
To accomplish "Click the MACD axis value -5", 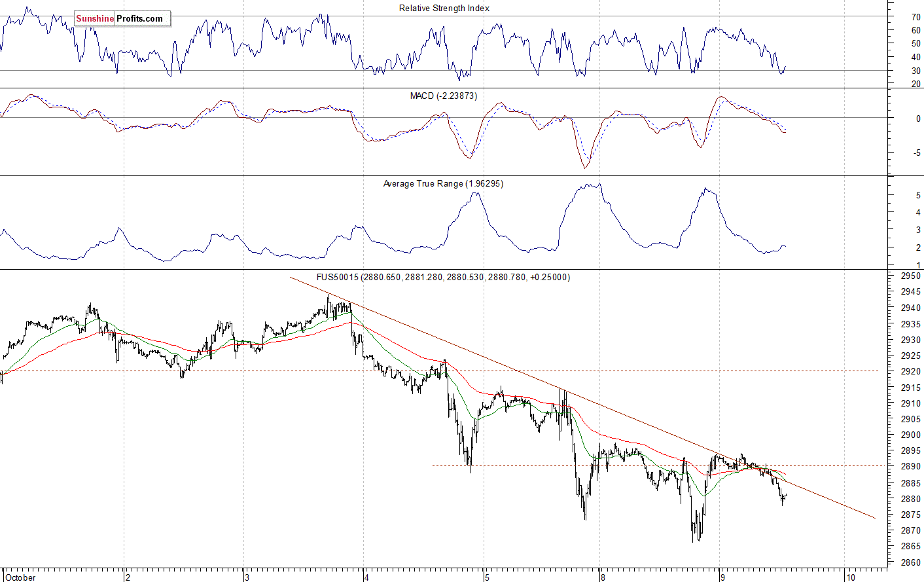I will click(x=917, y=153).
